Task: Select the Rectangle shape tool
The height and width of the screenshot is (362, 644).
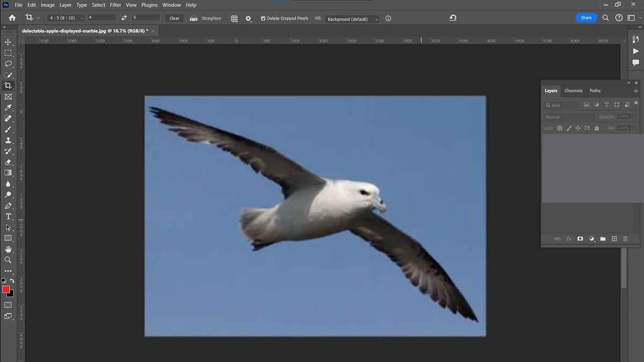Action: 8,238
